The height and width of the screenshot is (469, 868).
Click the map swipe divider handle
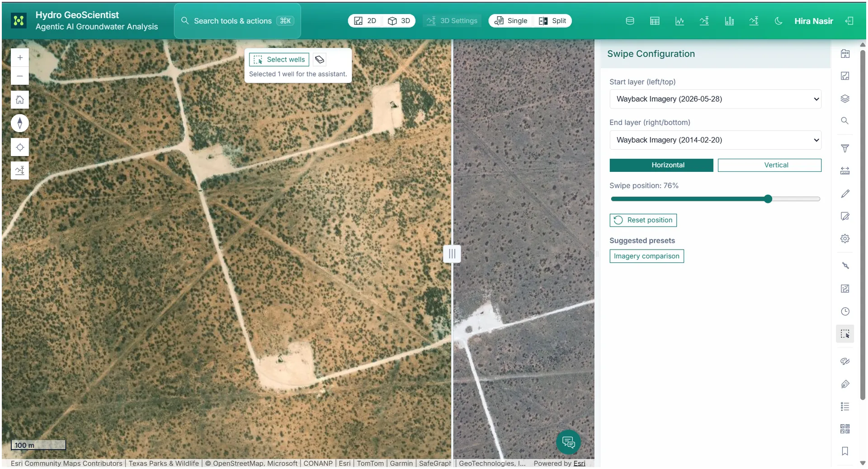click(452, 254)
